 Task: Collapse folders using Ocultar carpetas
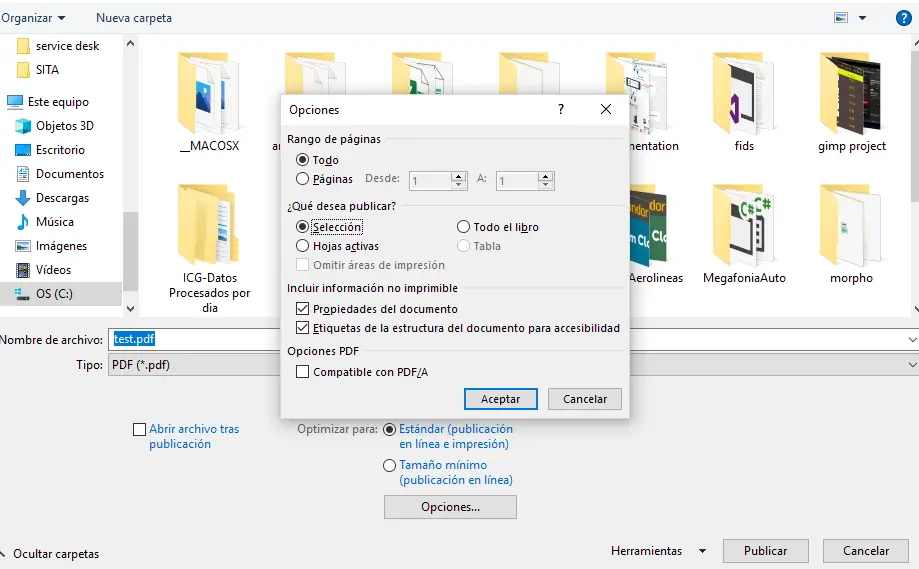pos(54,553)
